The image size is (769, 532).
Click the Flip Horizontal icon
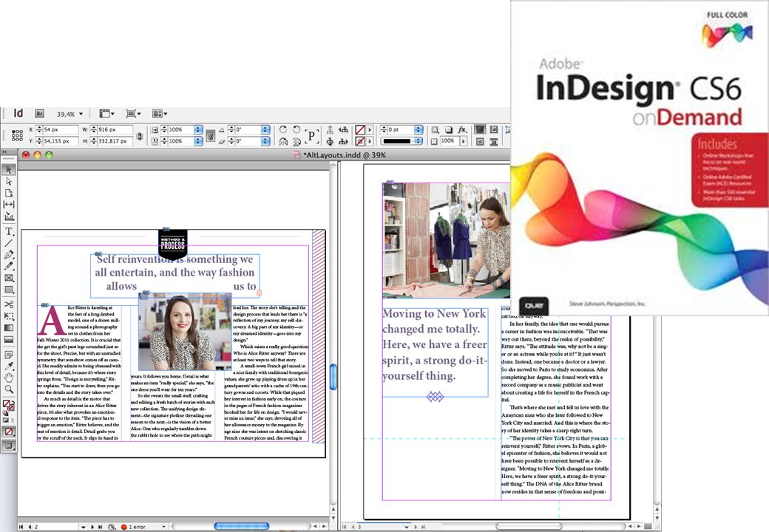283,142
